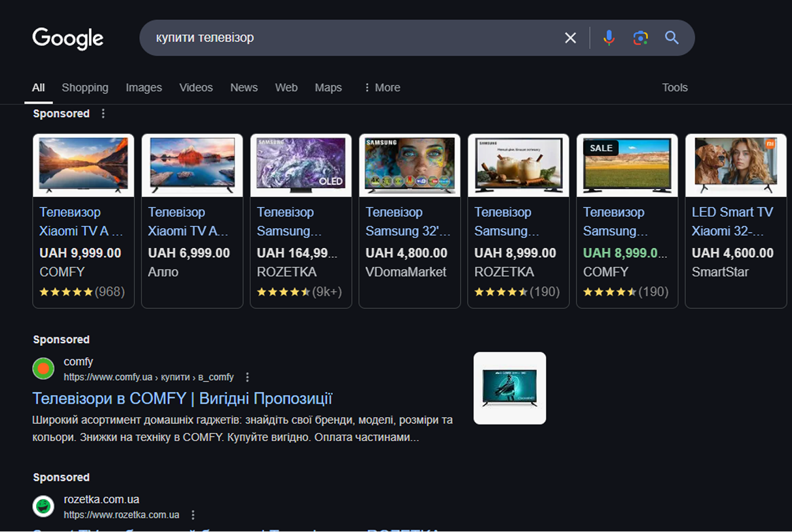
Task: Open Xiaomi TV listing priced UAH 6,999.00
Action: tap(189, 222)
